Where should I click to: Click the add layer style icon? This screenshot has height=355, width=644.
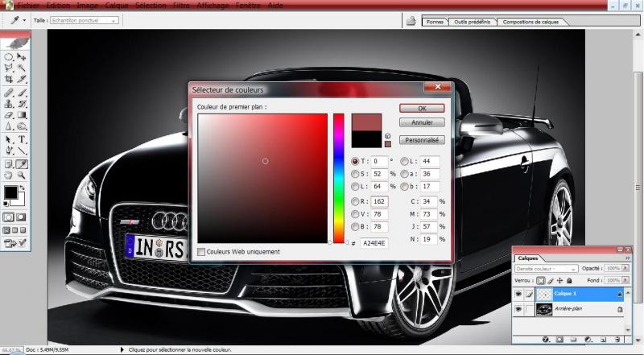pyautogui.click(x=546, y=340)
